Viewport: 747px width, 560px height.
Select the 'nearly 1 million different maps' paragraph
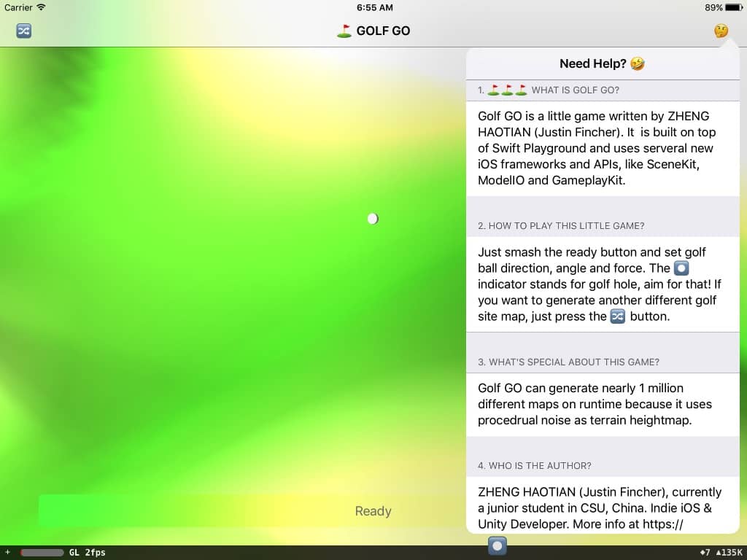pyautogui.click(x=595, y=404)
